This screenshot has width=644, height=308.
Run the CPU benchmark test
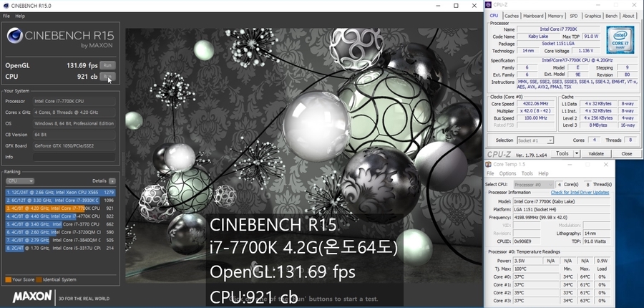coord(107,77)
